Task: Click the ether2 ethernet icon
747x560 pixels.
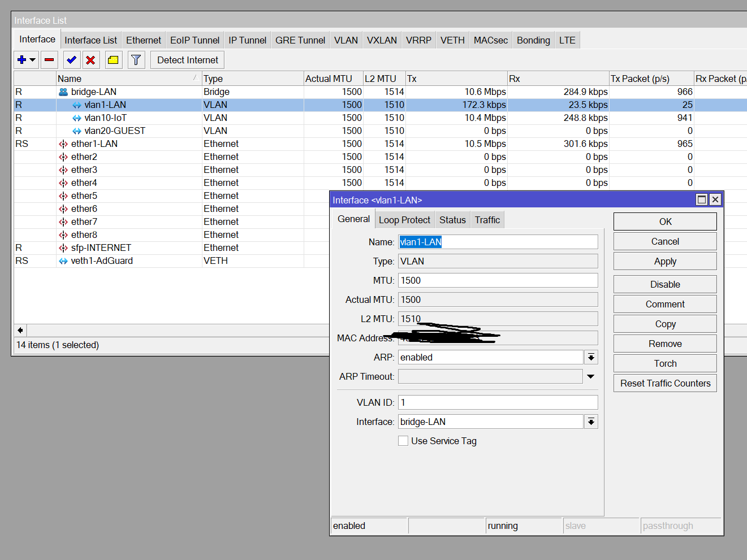Action: tap(63, 157)
